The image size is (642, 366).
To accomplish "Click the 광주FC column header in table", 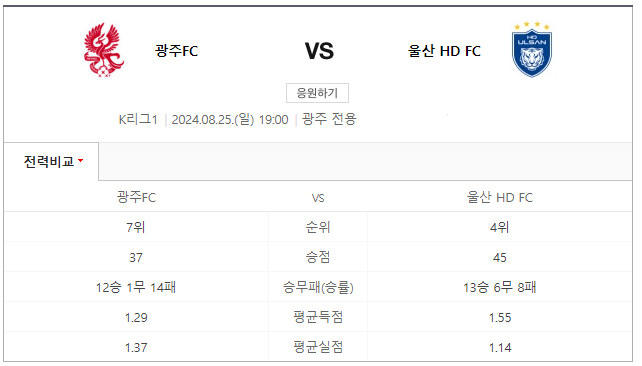I will [136, 197].
